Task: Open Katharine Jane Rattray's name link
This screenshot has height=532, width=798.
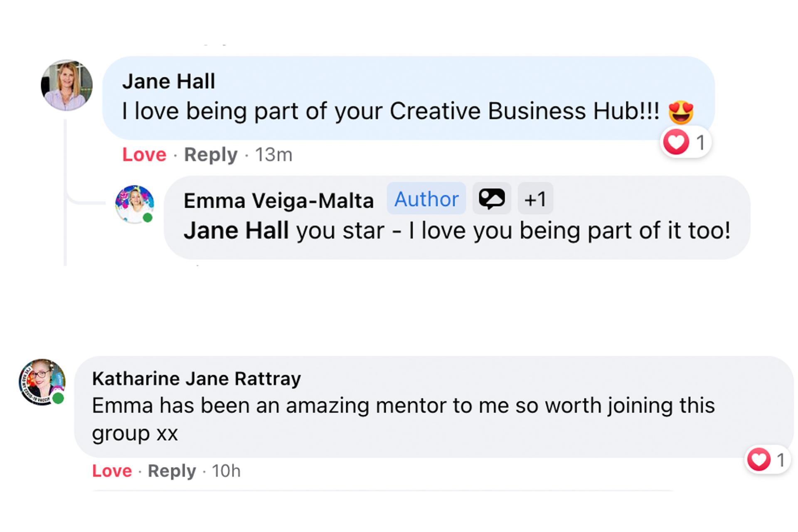Action: click(x=196, y=379)
